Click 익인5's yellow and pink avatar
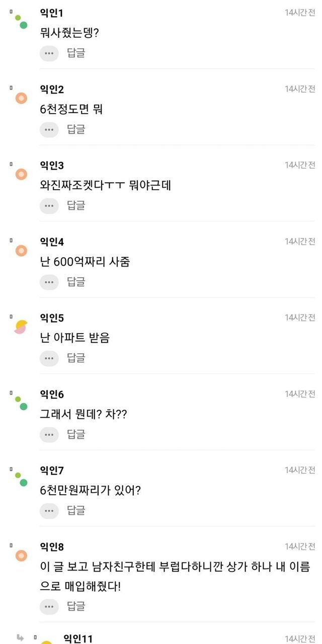 (x=21, y=327)
